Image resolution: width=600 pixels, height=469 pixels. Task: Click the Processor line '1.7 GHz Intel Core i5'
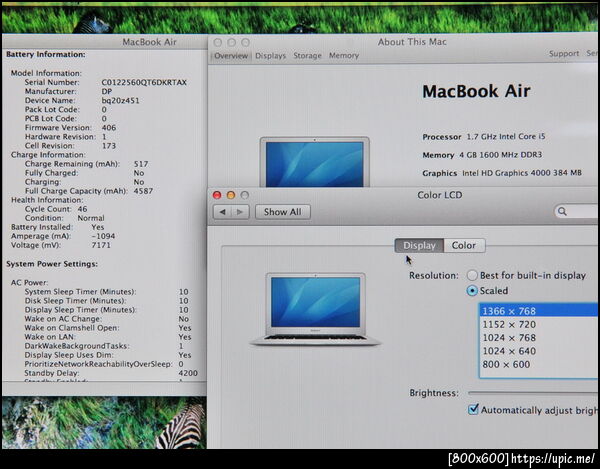505,137
